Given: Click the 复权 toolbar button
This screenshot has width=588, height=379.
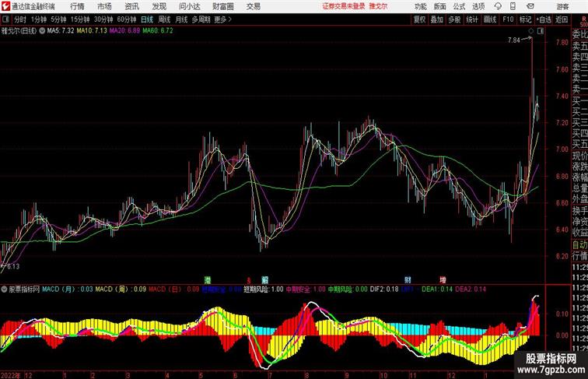Looking at the screenshot, I should tap(419, 19).
